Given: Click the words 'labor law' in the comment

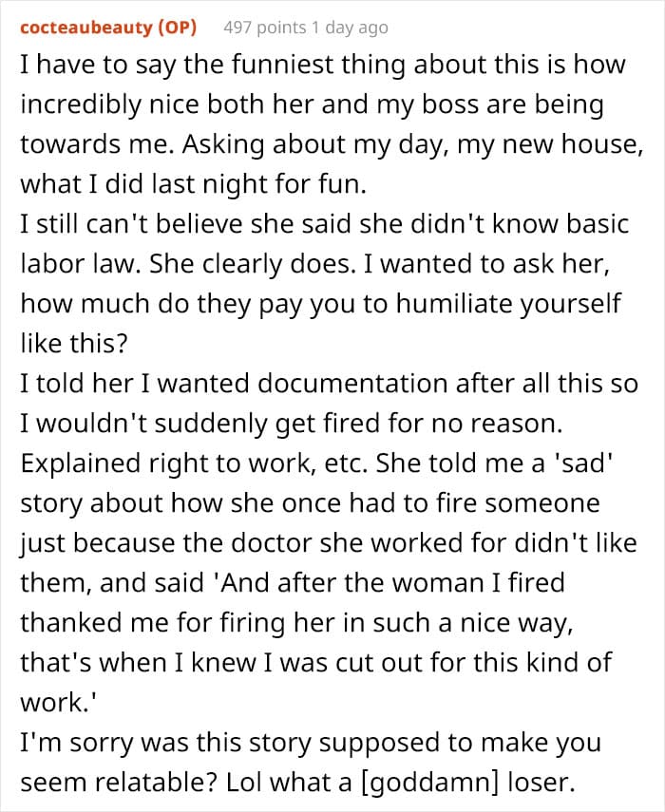Looking at the screenshot, I should click(x=81, y=265).
